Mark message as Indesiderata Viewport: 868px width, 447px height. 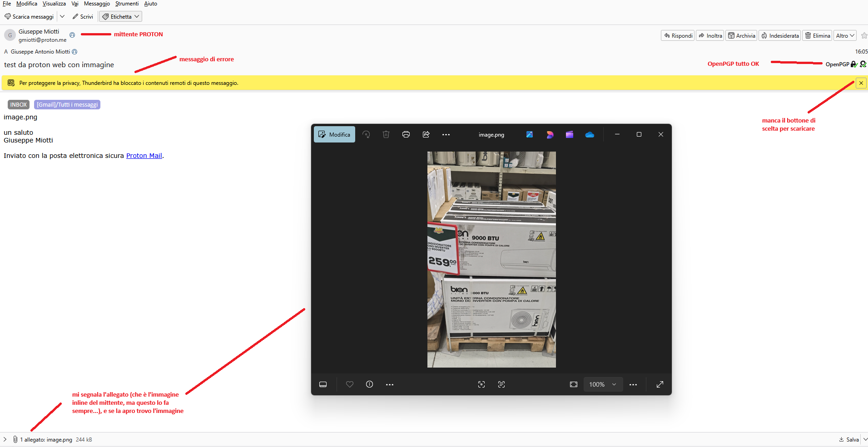780,36
